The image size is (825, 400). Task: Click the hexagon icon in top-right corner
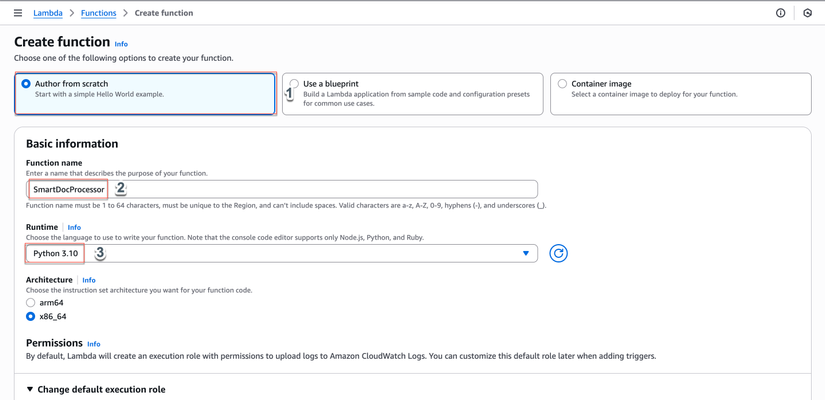[x=808, y=13]
